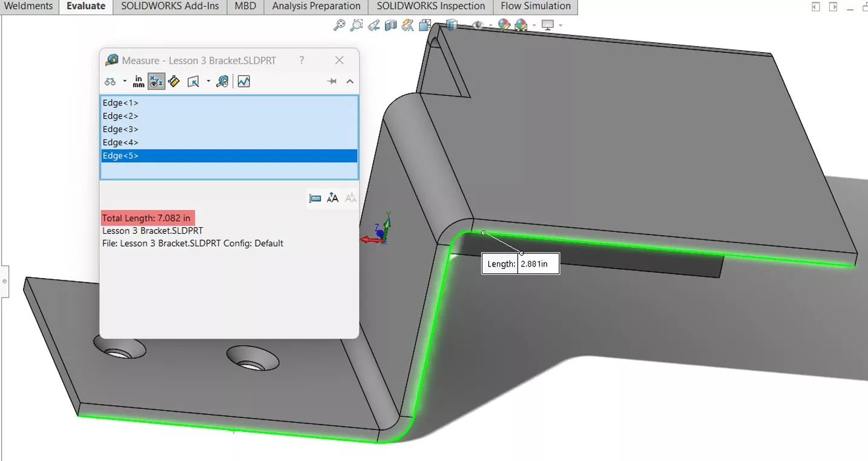Switch to the Weldments tab
Image resolution: width=868 pixels, height=461 pixels.
(29, 7)
